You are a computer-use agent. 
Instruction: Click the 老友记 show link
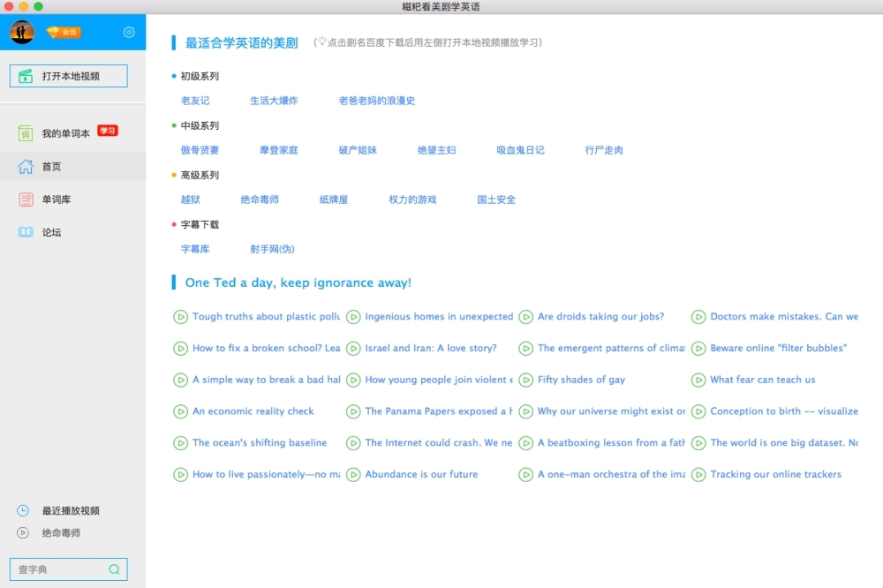(195, 101)
